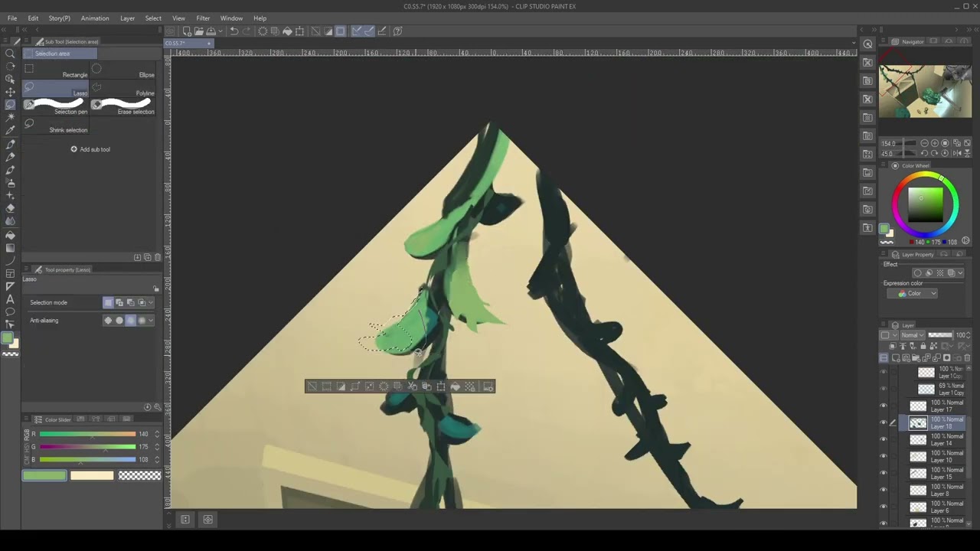
Task: Expand Layer Property effect arrow
Action: click(x=961, y=272)
